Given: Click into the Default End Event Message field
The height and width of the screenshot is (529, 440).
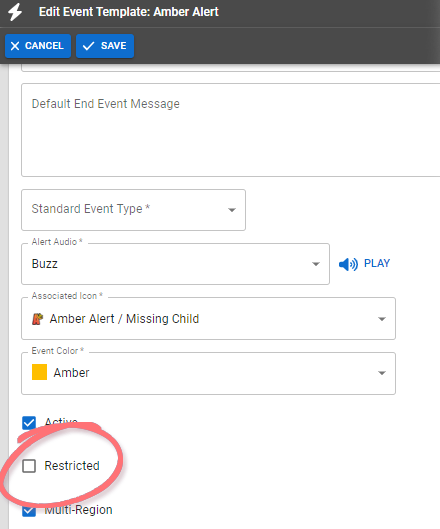Looking at the screenshot, I should coord(230,130).
